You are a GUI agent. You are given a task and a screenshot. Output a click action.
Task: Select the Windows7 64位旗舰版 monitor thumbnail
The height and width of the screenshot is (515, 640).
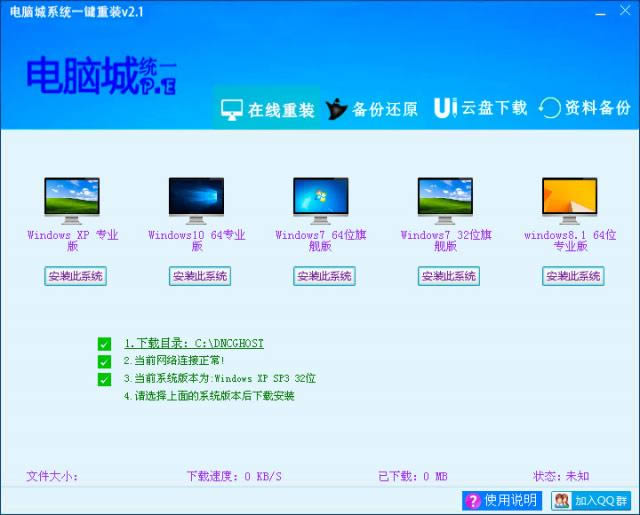pos(321,200)
